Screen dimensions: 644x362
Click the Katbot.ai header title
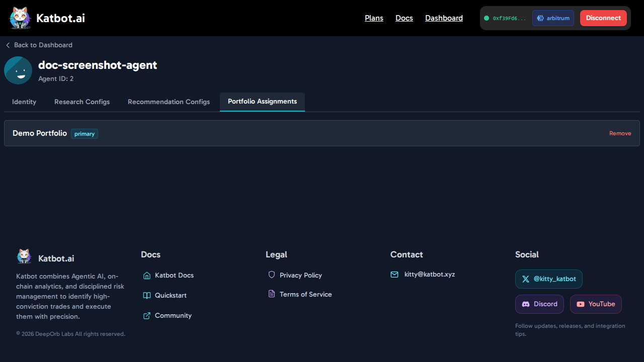pyautogui.click(x=60, y=18)
